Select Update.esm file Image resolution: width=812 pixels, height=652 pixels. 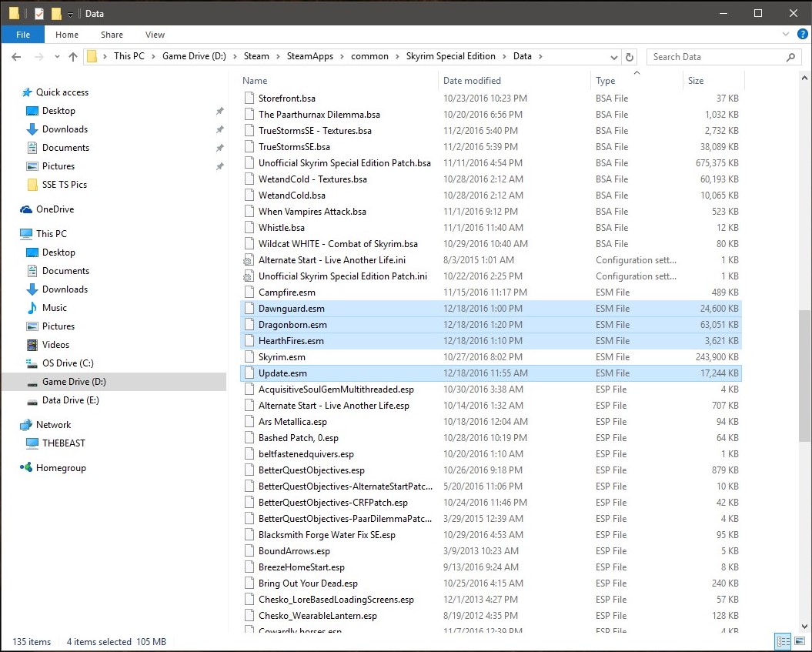tap(491, 373)
